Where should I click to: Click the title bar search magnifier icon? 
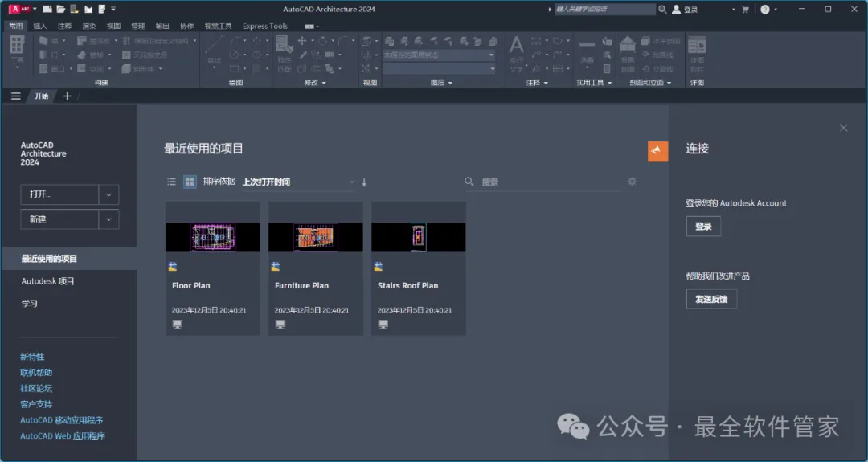[x=662, y=9]
